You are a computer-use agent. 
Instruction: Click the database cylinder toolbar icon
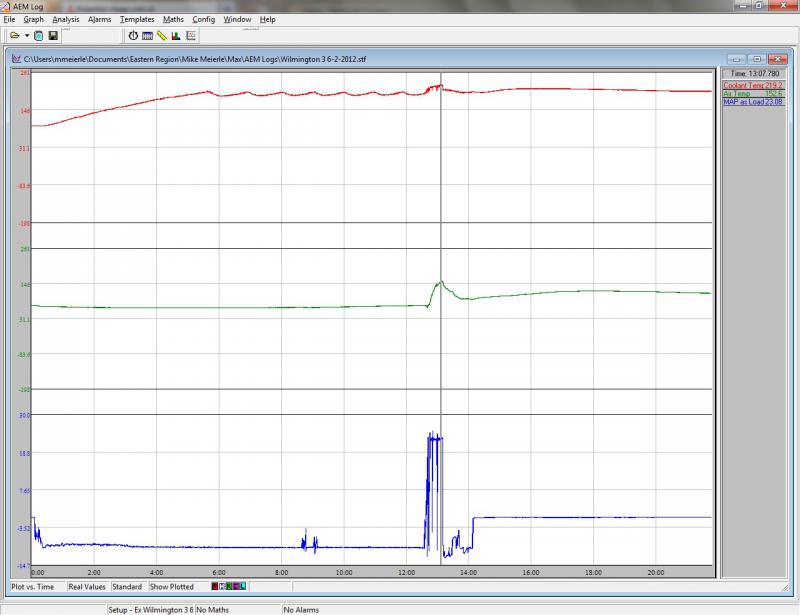pyautogui.click(x=38, y=36)
